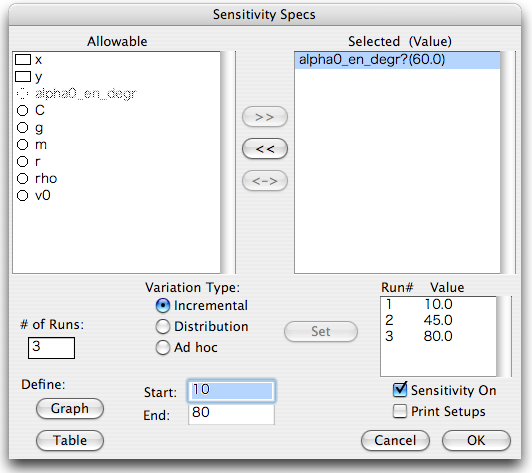Select rho in the Allowable list

coord(46,178)
